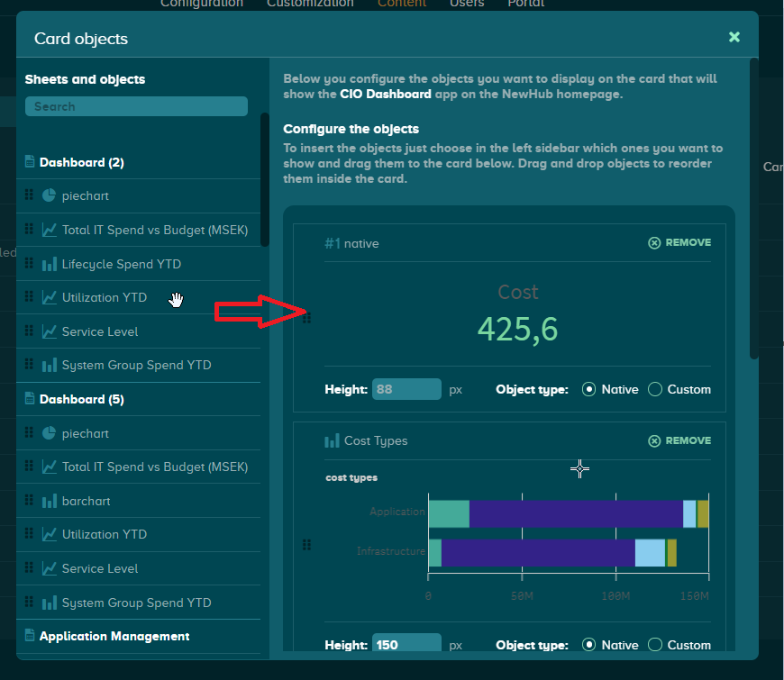Click the Search field under Sheets and objects
The image size is (784, 680).
[x=136, y=106]
